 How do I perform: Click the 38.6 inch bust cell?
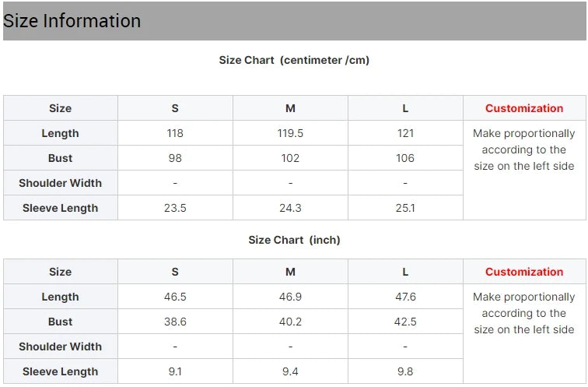[175, 322]
